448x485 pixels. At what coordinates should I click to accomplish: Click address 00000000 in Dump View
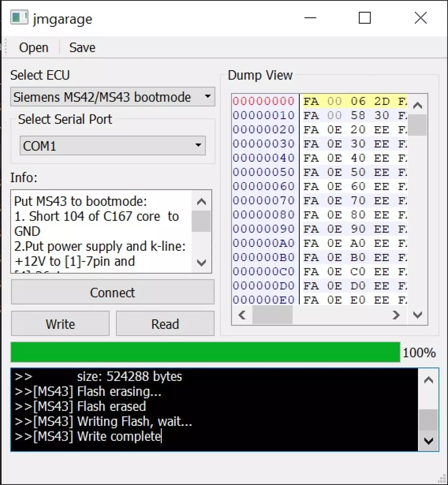click(x=263, y=101)
